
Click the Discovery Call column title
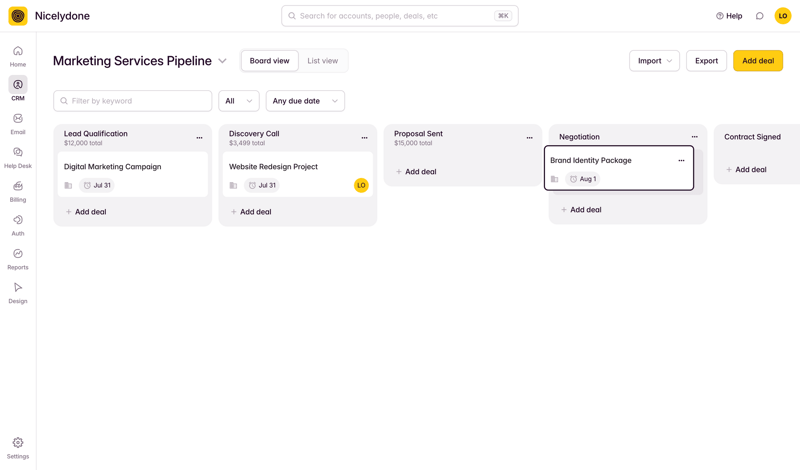(x=254, y=134)
